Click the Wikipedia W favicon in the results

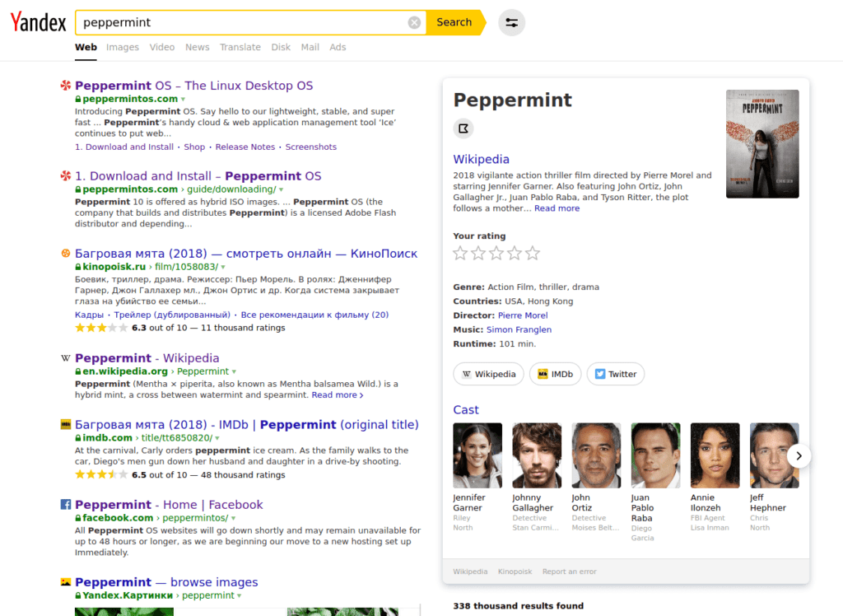(x=66, y=357)
